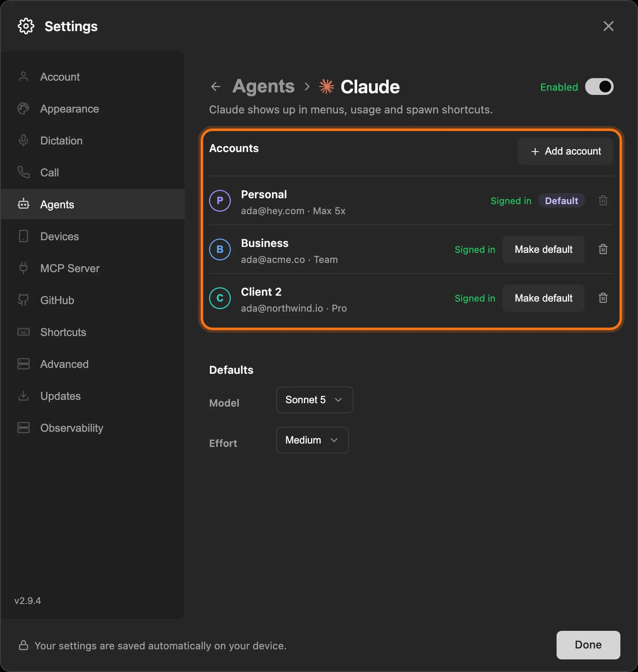Click the microphone icon beside Dictation
The image size is (638, 672).
[x=24, y=140]
